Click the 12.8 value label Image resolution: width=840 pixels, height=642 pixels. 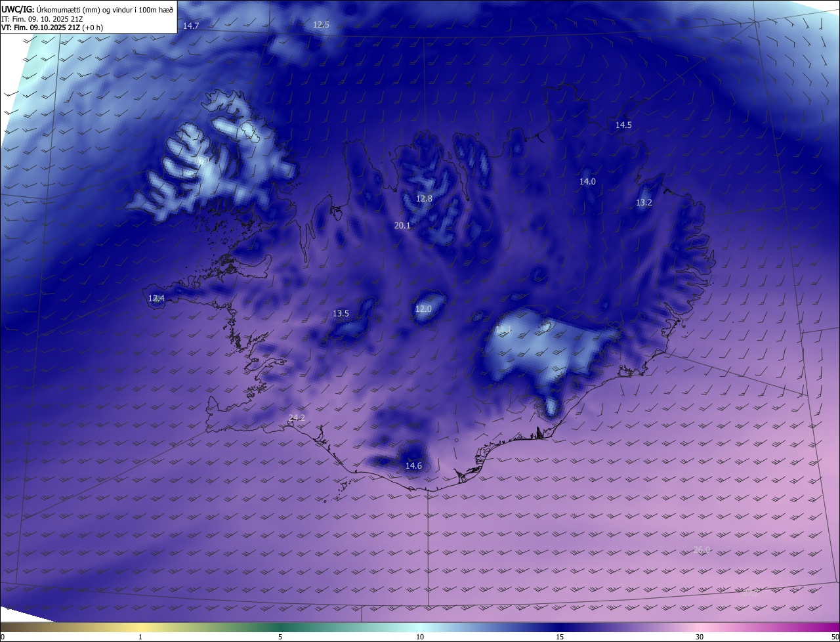[x=424, y=198]
